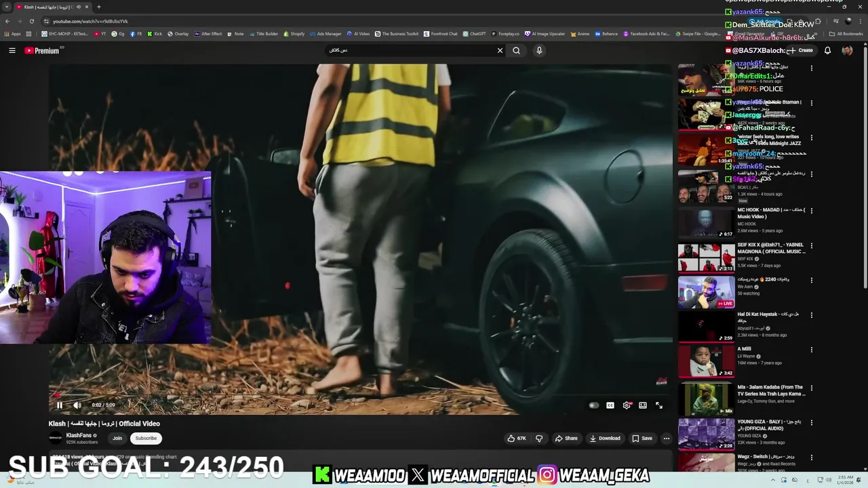Open a new browser tab
The image size is (868, 488).
coord(99,7)
